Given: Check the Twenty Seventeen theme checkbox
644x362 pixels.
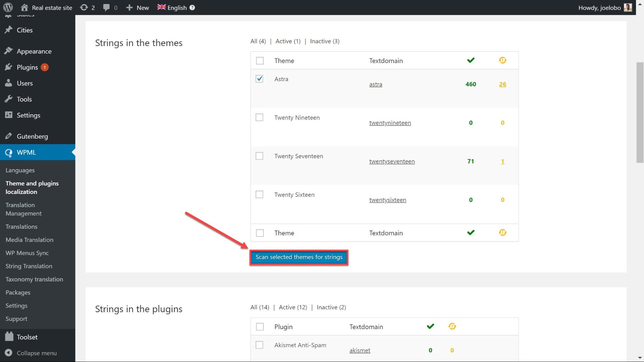Looking at the screenshot, I should [x=259, y=156].
